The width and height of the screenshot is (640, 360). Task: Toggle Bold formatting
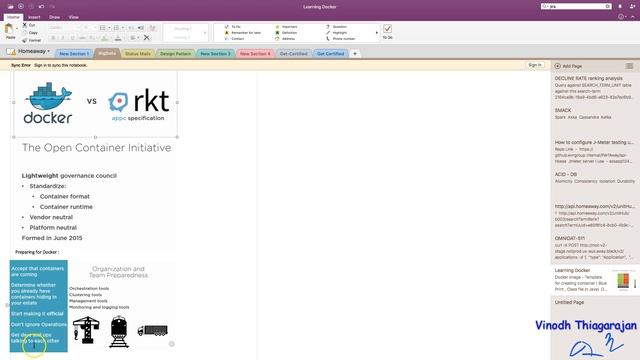53,38
